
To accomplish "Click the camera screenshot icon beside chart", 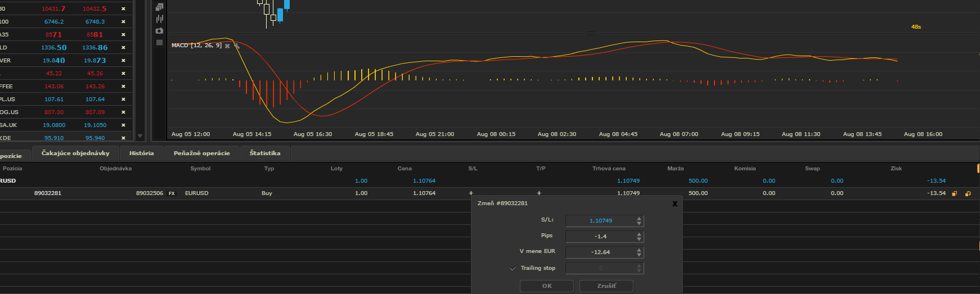I will pos(159,31).
